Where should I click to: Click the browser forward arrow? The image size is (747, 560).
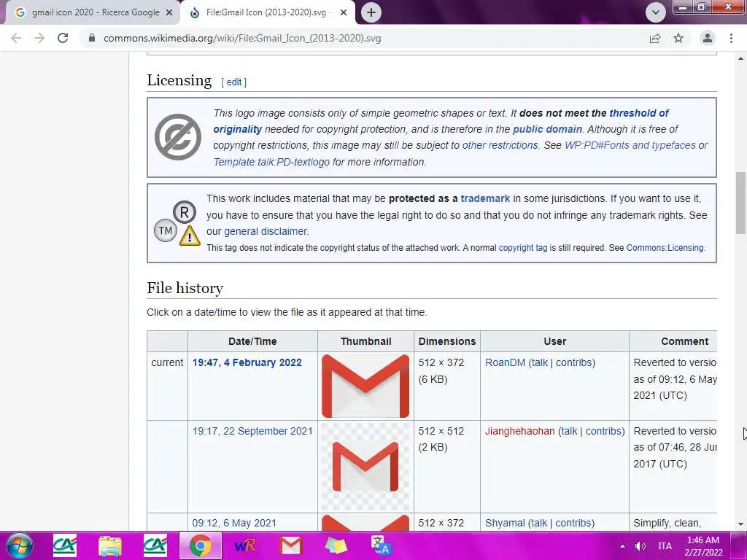click(x=39, y=38)
